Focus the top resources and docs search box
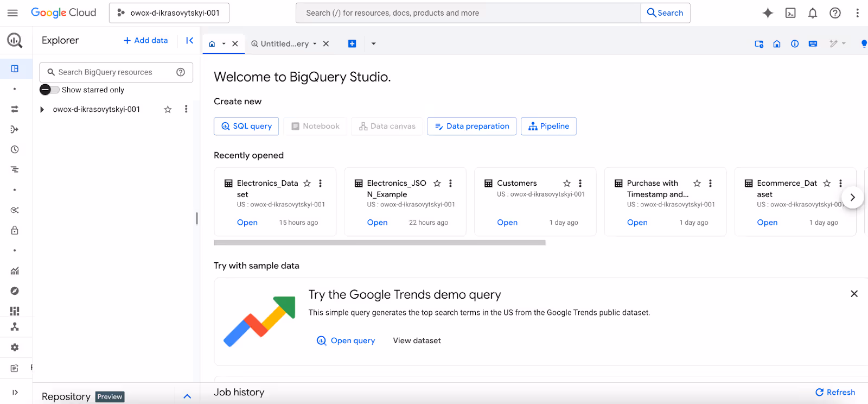Screen dimensions: 868x404 point(468,13)
